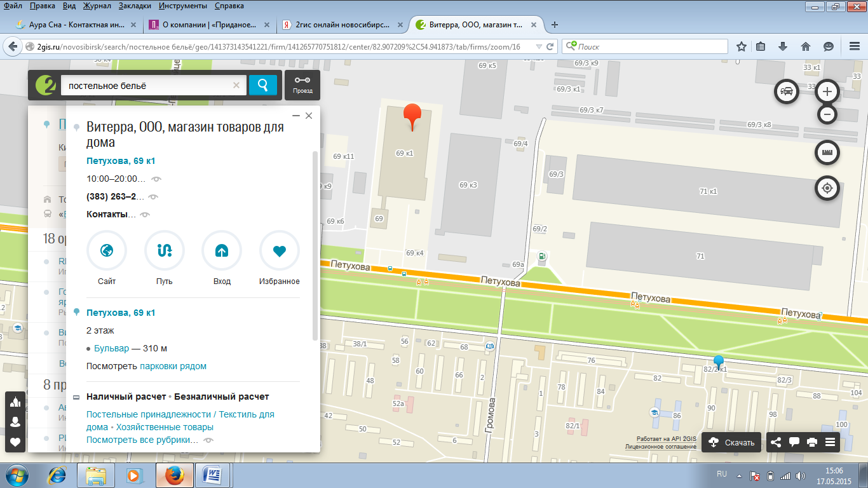
Task: Show all rubrics with the eye icon
Action: pyautogui.click(x=208, y=440)
